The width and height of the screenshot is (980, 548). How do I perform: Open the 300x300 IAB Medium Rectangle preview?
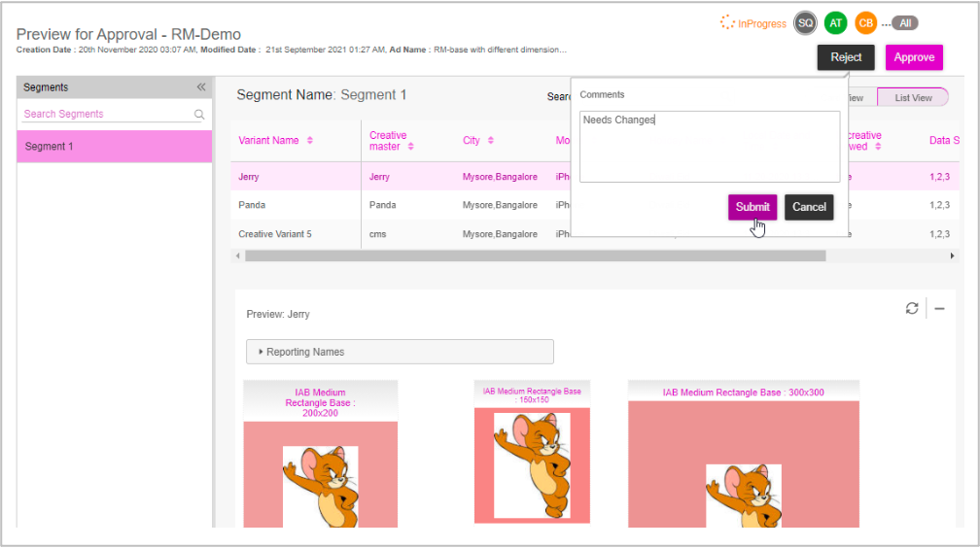[x=743, y=454]
